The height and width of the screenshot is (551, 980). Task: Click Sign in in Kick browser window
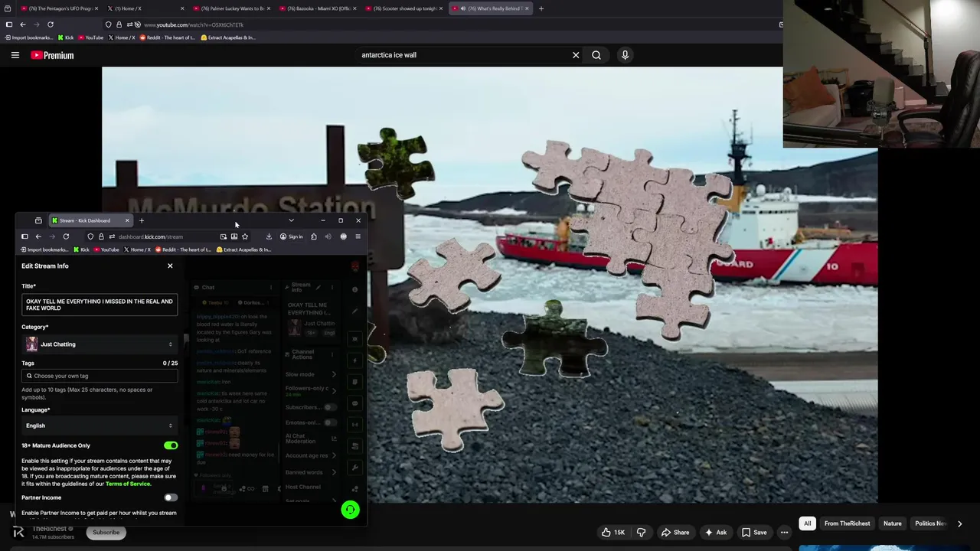tap(291, 236)
